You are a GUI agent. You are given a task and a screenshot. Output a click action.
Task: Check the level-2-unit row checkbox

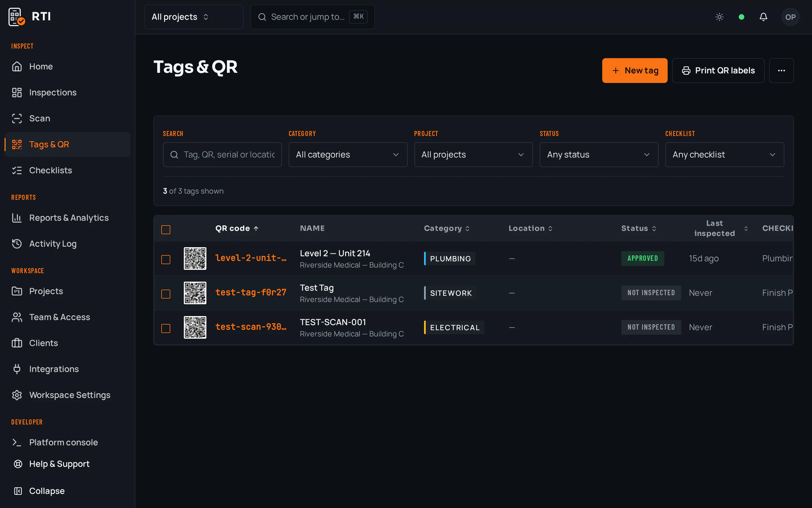pyautogui.click(x=166, y=260)
